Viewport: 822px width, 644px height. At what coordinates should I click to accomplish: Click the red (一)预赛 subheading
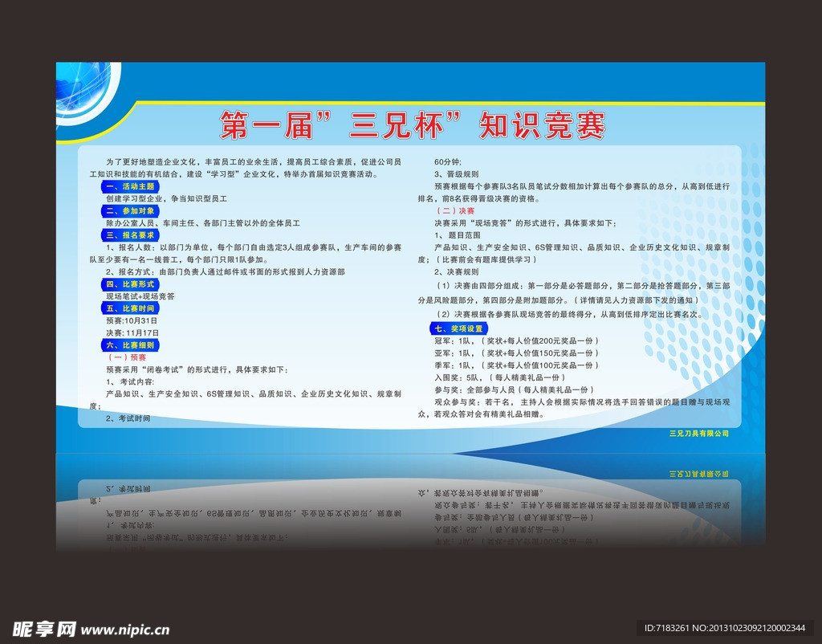128,357
